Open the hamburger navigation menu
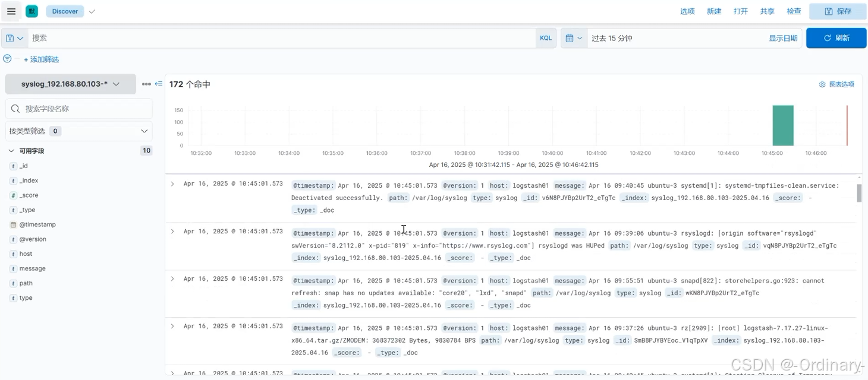 11,11
